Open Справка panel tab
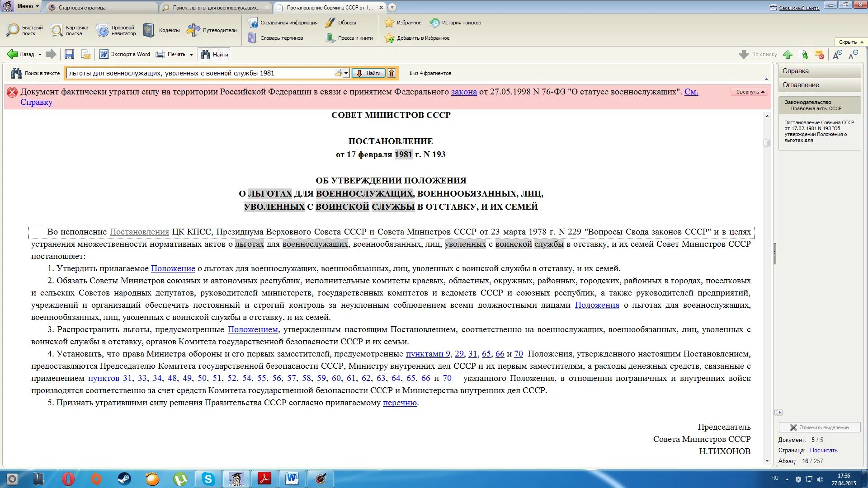 click(819, 71)
